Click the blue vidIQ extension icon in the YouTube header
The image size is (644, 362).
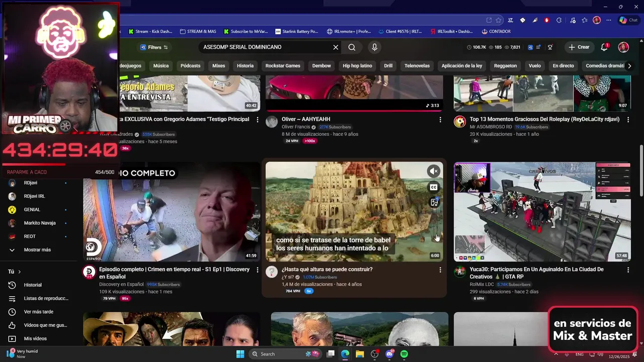pos(530,47)
